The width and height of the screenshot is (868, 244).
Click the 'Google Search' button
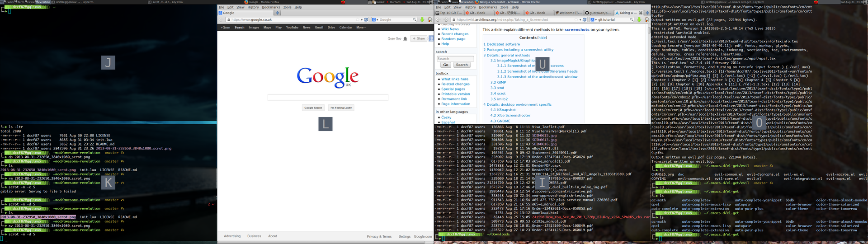[x=313, y=108]
